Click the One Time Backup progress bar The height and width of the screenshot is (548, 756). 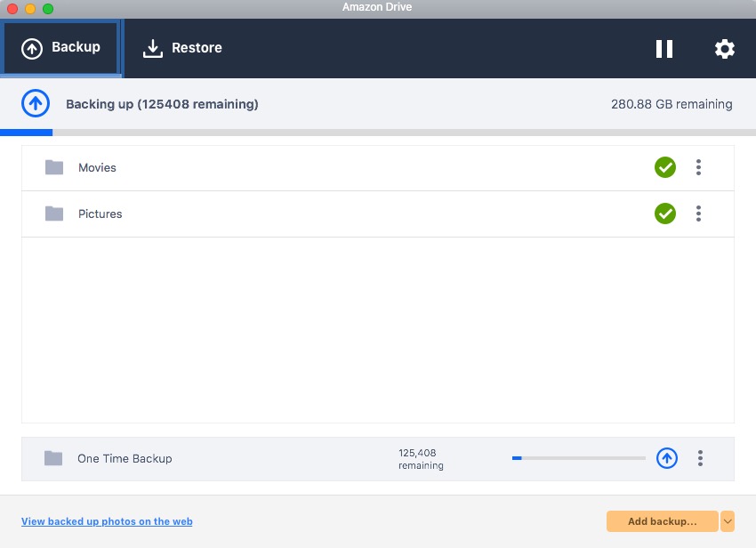579,458
